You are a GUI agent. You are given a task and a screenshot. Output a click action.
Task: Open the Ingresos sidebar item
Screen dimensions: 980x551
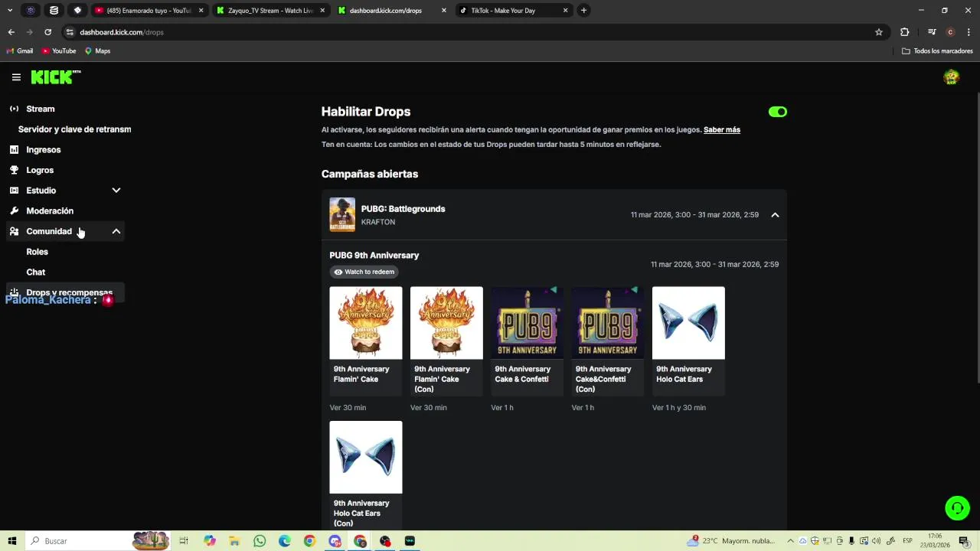pyautogui.click(x=64, y=149)
